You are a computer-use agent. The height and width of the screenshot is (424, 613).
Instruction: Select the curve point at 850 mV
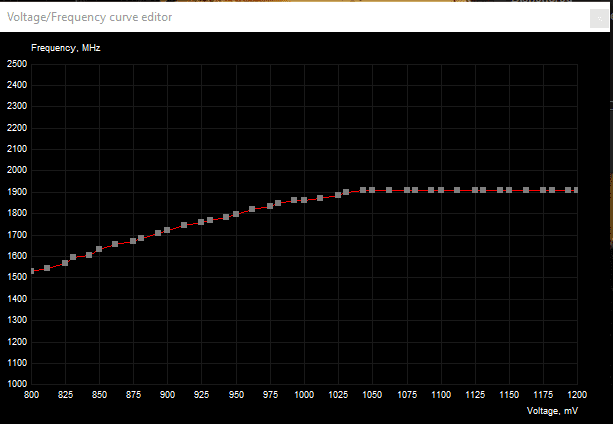pos(99,249)
